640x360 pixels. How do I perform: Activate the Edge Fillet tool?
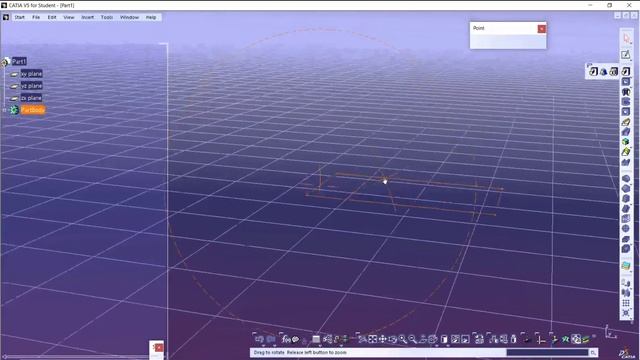[x=626, y=179]
